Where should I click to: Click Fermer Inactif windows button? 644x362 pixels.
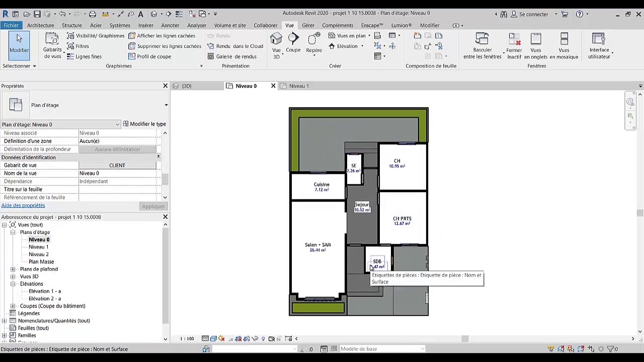[514, 46]
